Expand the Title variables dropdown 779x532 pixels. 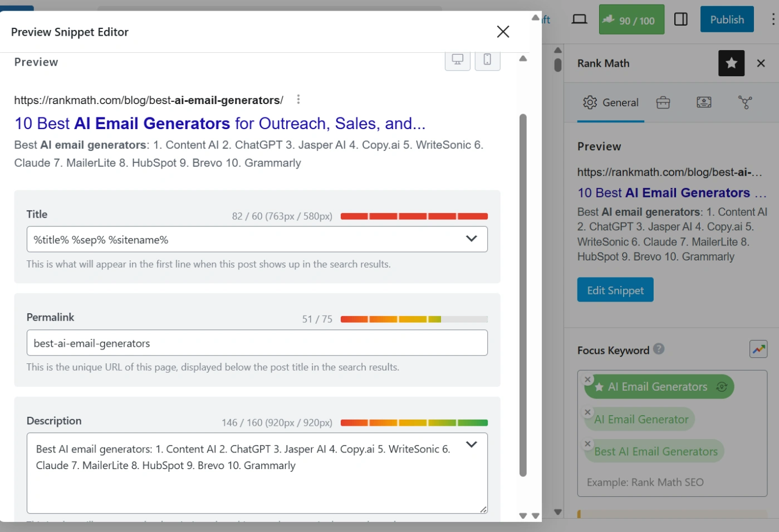[x=471, y=239]
